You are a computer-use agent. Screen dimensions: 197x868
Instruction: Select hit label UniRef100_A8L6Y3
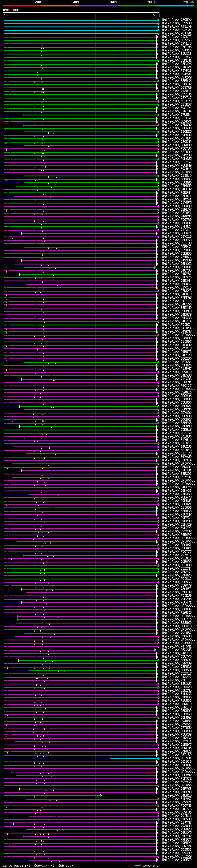(x=177, y=497)
